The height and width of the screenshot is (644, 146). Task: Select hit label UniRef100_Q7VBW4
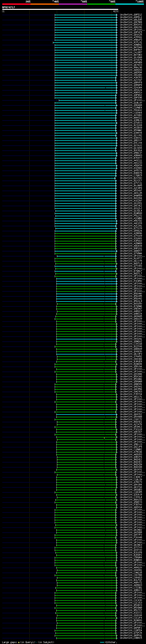pyautogui.click(x=131, y=254)
